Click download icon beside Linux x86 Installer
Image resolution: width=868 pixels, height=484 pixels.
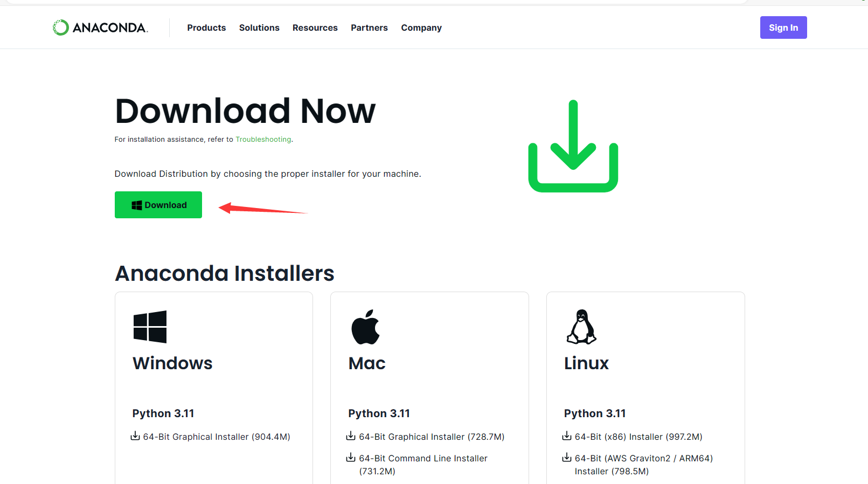pos(567,436)
